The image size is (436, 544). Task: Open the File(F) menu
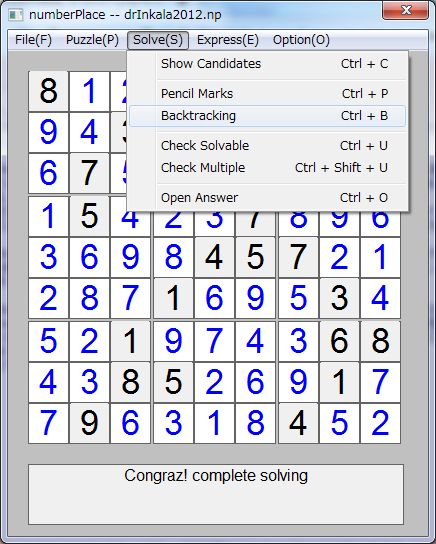(33, 40)
